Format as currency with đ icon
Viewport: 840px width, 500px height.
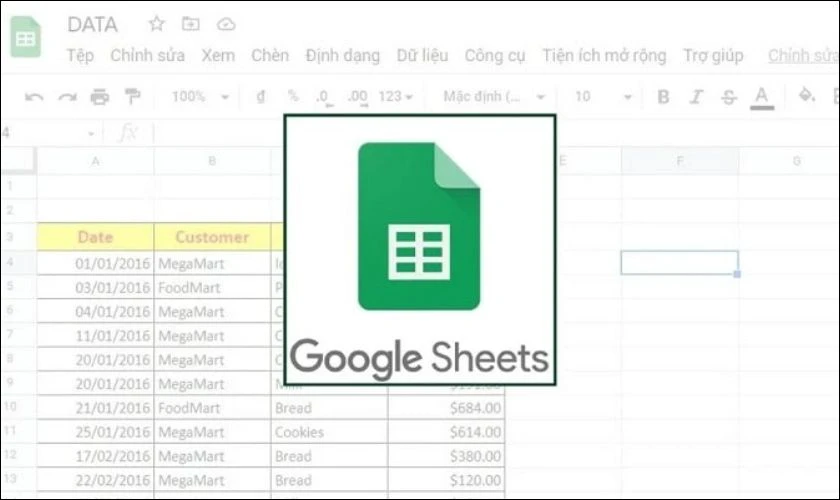pos(260,96)
